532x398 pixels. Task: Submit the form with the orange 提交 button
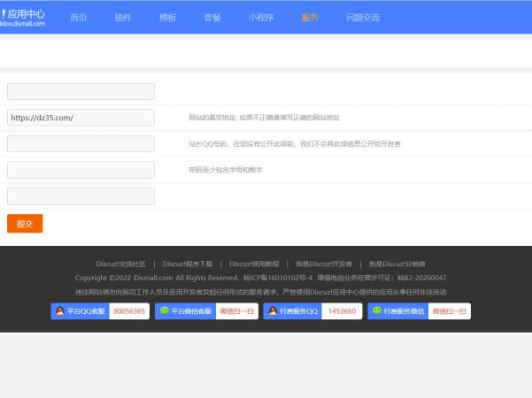pos(25,224)
